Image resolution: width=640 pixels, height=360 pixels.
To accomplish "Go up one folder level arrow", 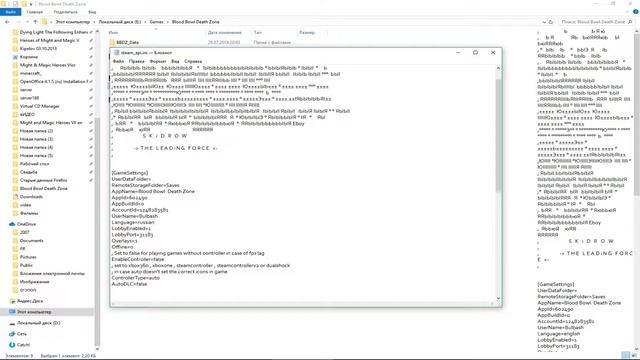I will (36, 22).
